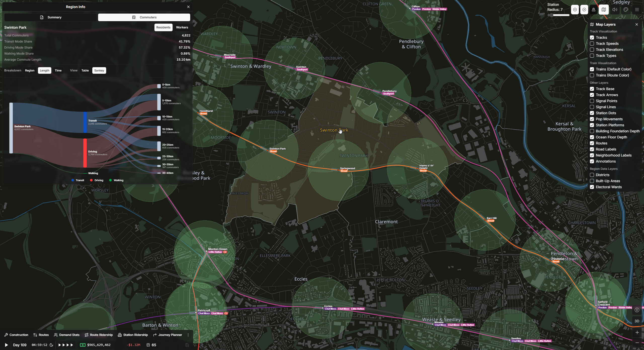Enable the Track Speeds checkbox

pyautogui.click(x=592, y=44)
